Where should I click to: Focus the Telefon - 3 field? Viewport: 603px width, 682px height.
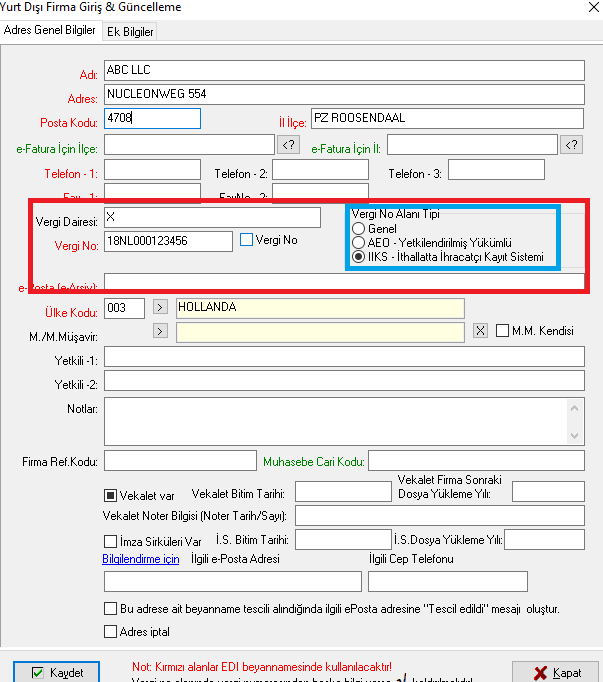[496, 170]
